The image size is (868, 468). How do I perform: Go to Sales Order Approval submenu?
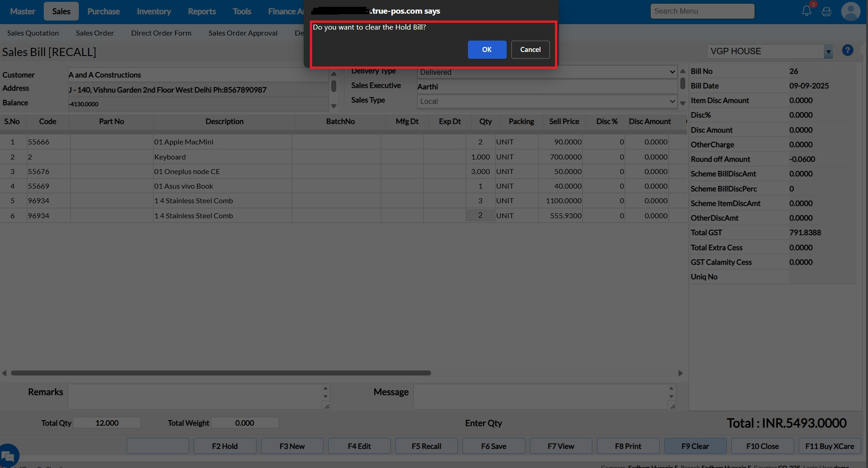(243, 33)
